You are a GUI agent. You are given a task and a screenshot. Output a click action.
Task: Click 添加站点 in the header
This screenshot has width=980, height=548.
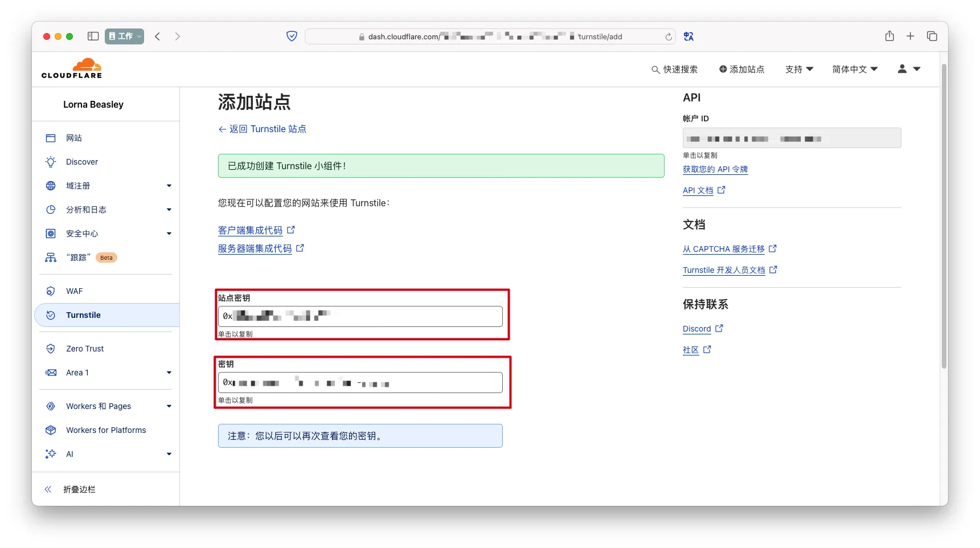[x=741, y=69]
